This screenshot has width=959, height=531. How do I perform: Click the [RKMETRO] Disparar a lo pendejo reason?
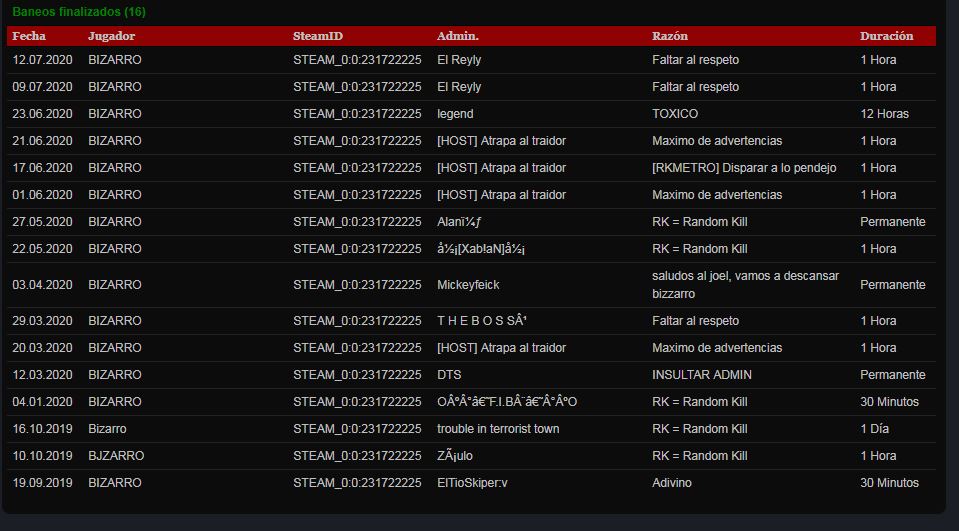(744, 168)
